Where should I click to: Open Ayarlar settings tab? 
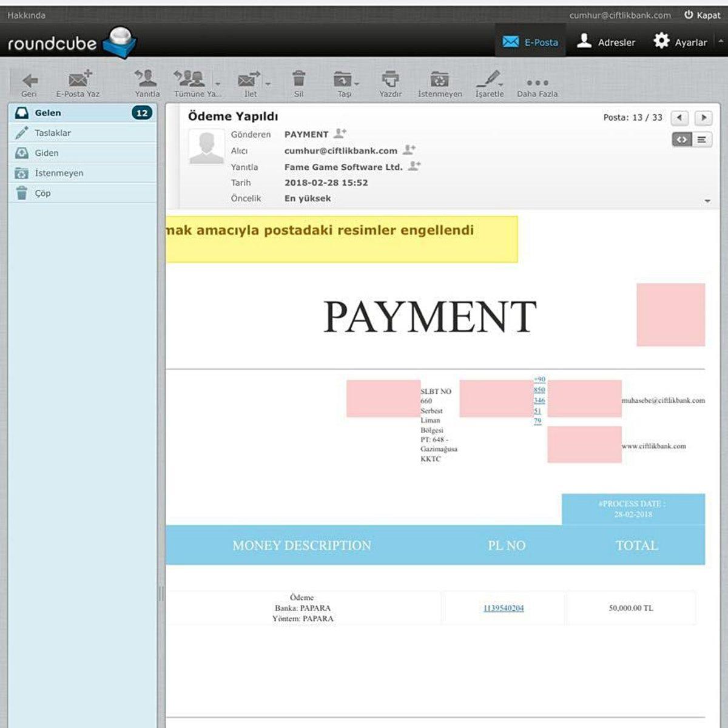[680, 42]
